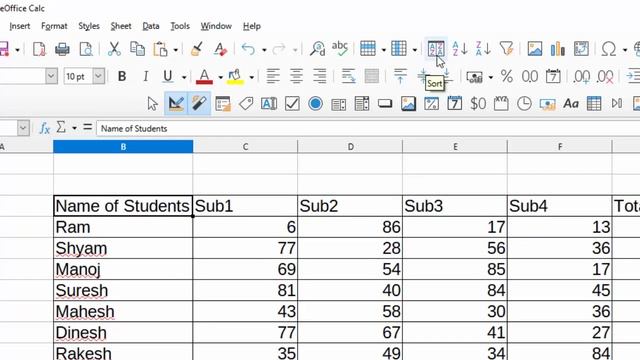
Task: Print the document
Action: [x=62, y=49]
